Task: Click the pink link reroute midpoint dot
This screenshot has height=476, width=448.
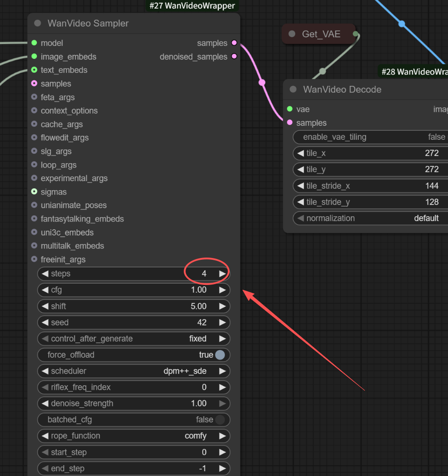Action: pos(262,82)
